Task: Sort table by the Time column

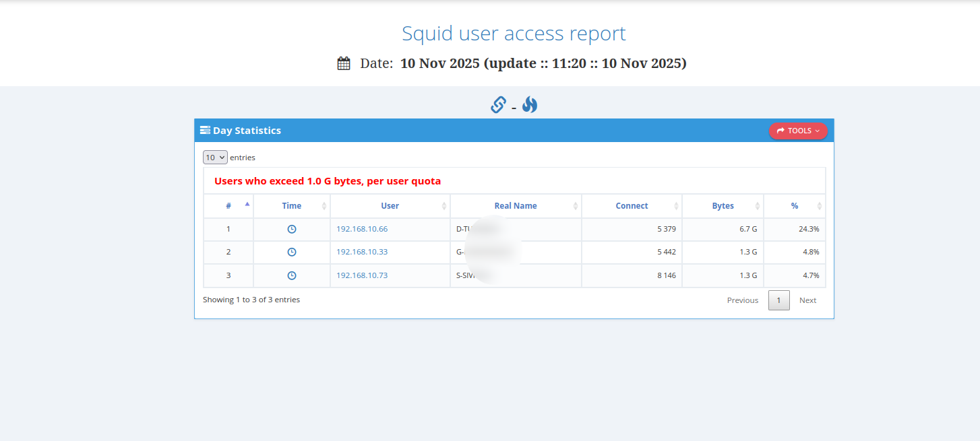Action: tap(292, 206)
